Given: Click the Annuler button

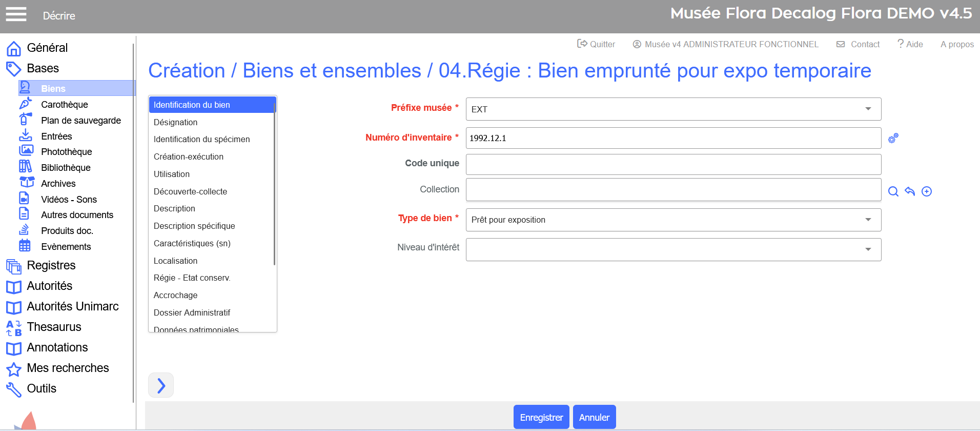Looking at the screenshot, I should (x=594, y=417).
